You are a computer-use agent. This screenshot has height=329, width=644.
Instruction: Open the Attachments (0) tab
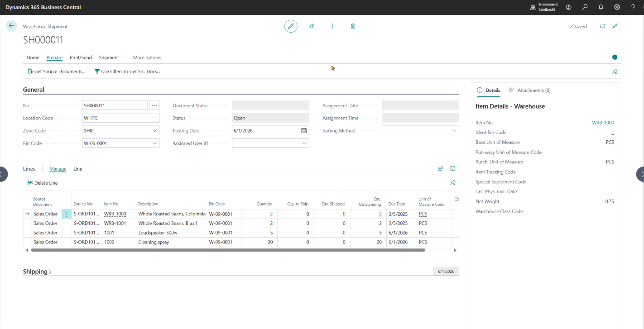click(530, 90)
